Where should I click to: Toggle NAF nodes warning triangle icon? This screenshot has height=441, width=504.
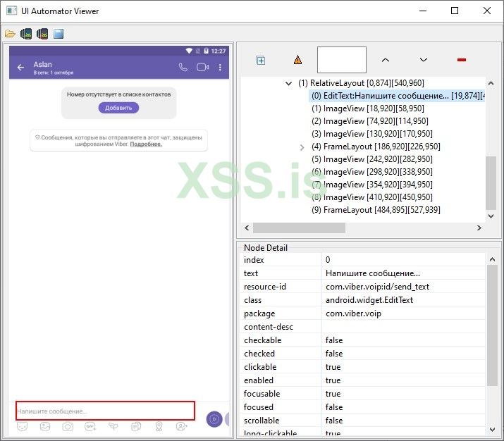click(x=297, y=60)
